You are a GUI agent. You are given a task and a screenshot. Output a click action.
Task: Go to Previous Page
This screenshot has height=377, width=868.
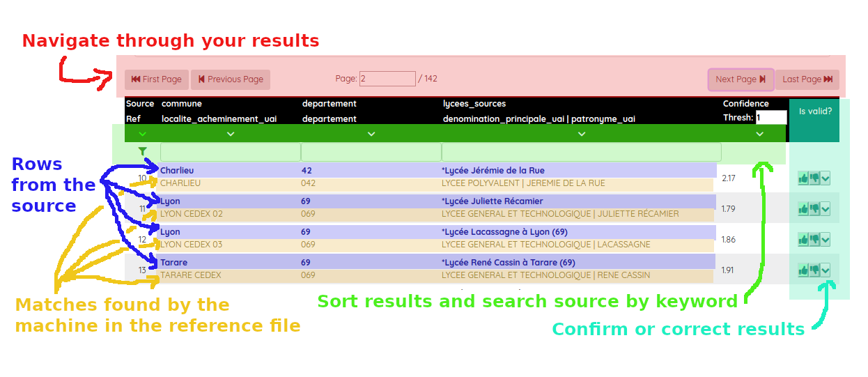point(231,79)
